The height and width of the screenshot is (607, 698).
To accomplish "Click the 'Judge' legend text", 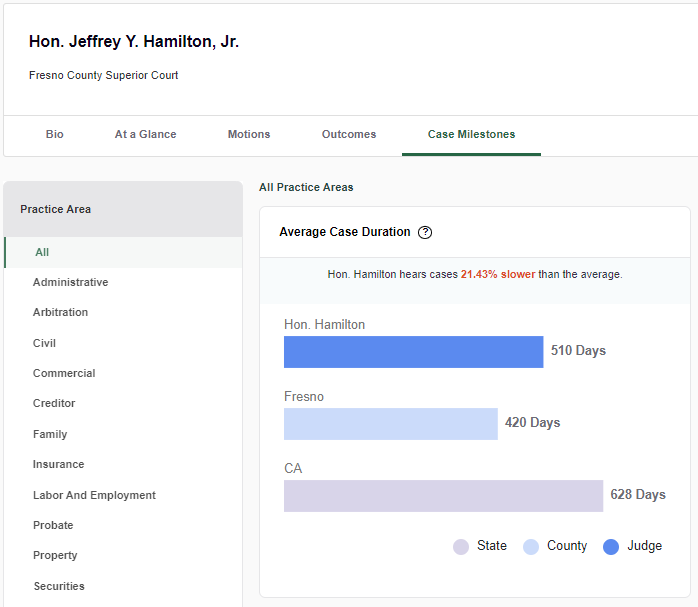I will [x=645, y=546].
